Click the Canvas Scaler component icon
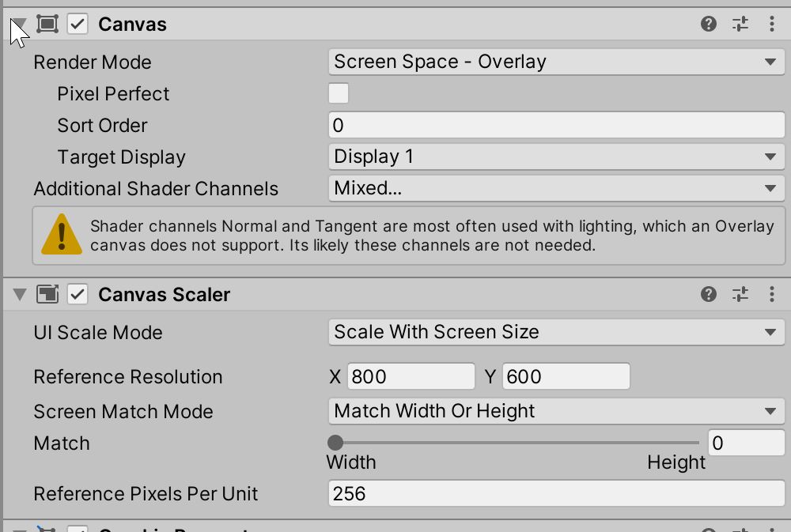Viewport: 791px width, 532px height. tap(47, 294)
